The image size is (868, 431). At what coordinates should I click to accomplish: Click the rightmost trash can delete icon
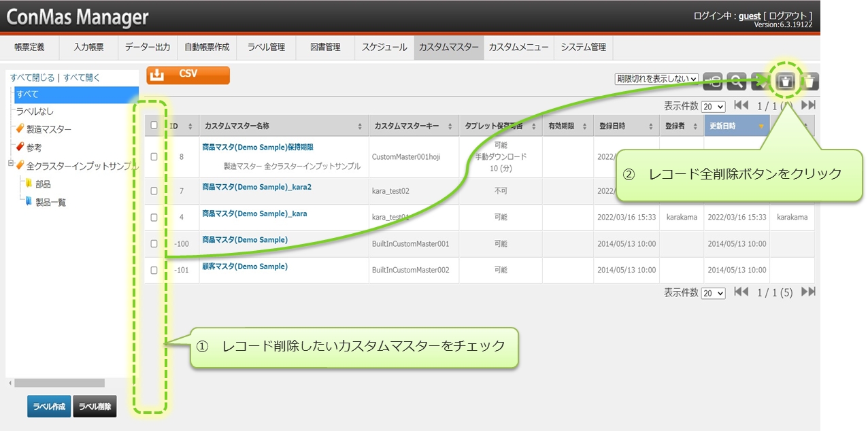click(x=809, y=82)
